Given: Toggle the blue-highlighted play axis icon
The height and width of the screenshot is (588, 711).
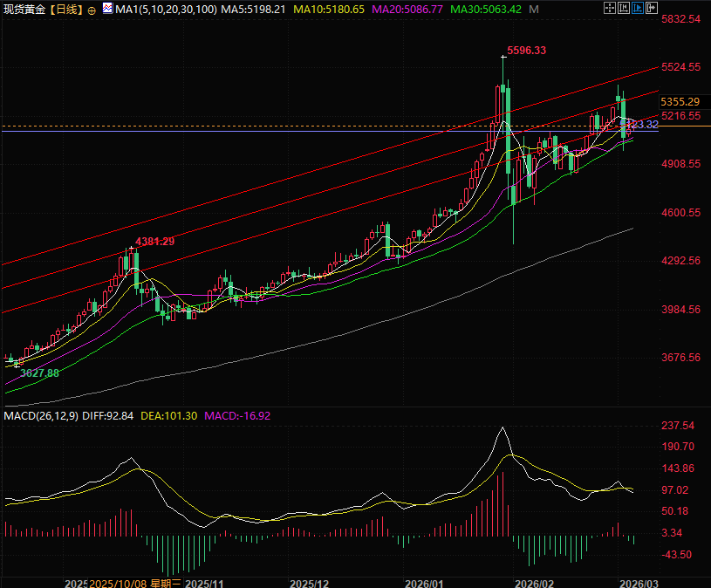Looking at the screenshot, I should [637, 8].
